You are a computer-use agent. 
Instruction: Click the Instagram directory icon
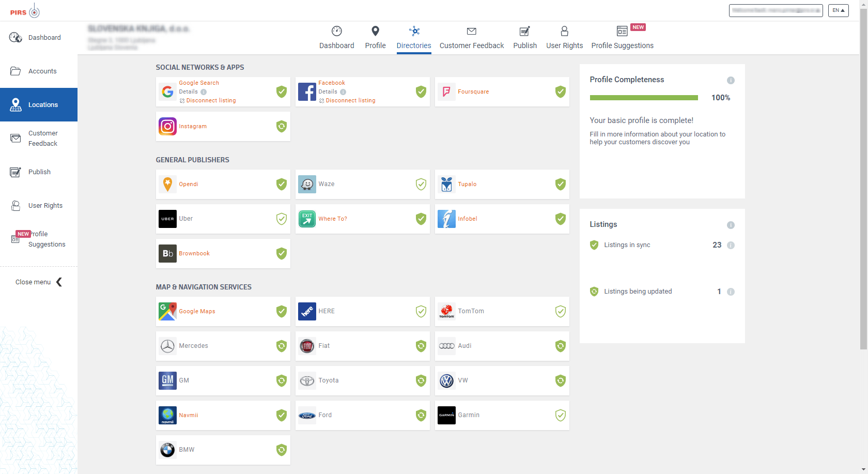167,127
